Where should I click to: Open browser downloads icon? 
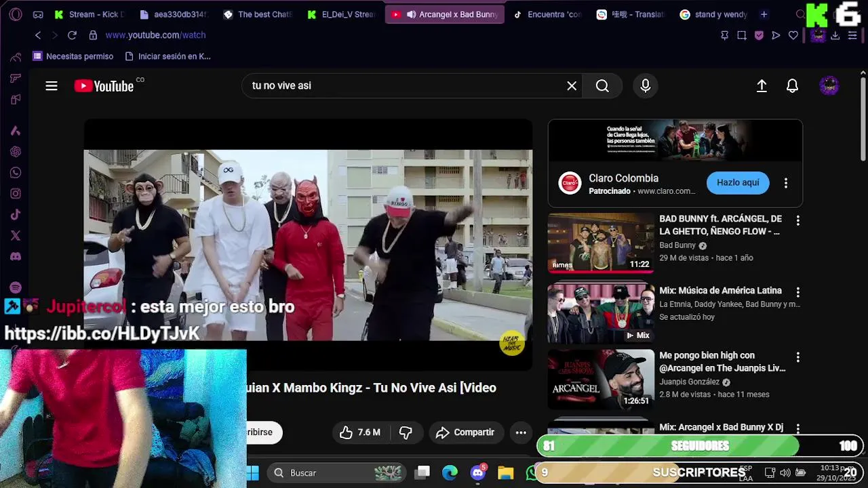pos(835,35)
